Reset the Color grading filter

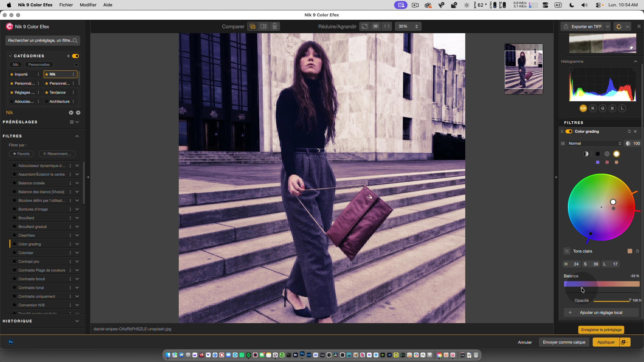pos(629,131)
